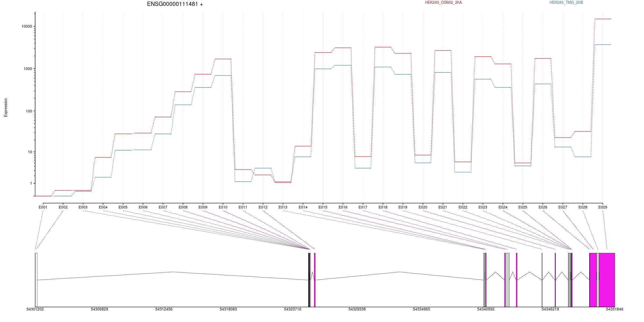
Task: Click the red E010 expression segment
Action: pos(223,59)
